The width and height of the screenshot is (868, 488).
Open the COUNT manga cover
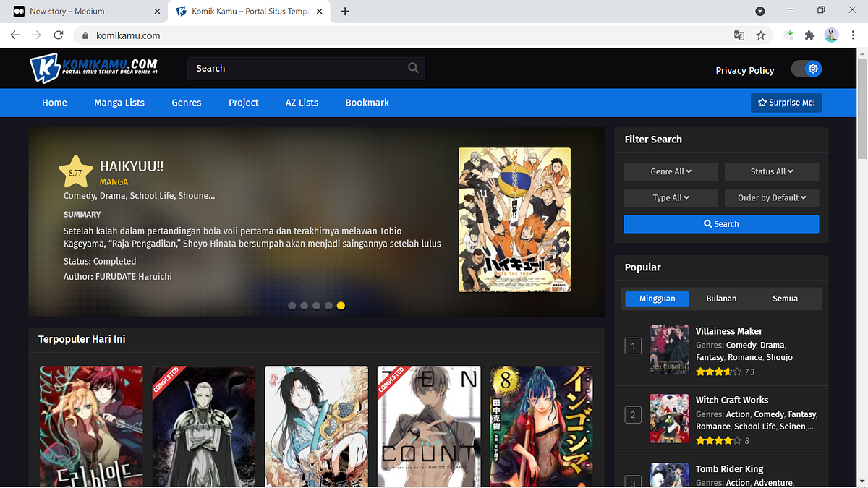click(x=429, y=427)
